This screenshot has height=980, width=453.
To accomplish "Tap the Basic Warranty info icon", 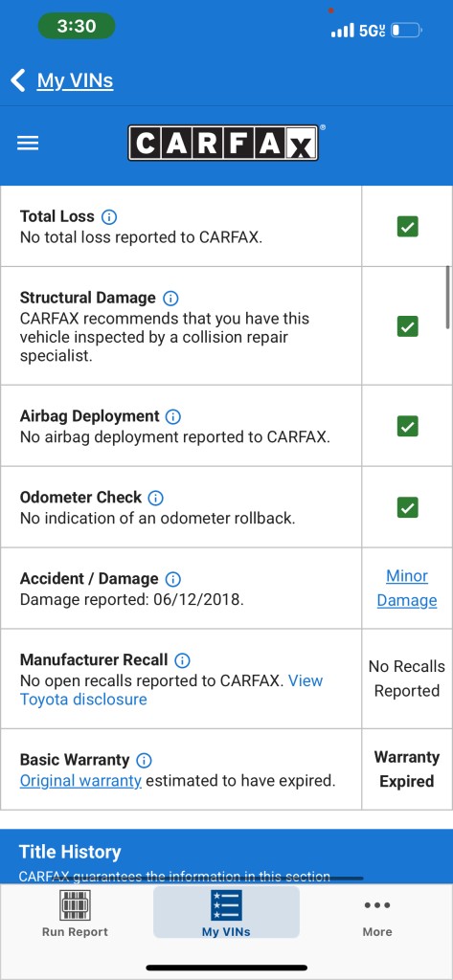I will (144, 761).
